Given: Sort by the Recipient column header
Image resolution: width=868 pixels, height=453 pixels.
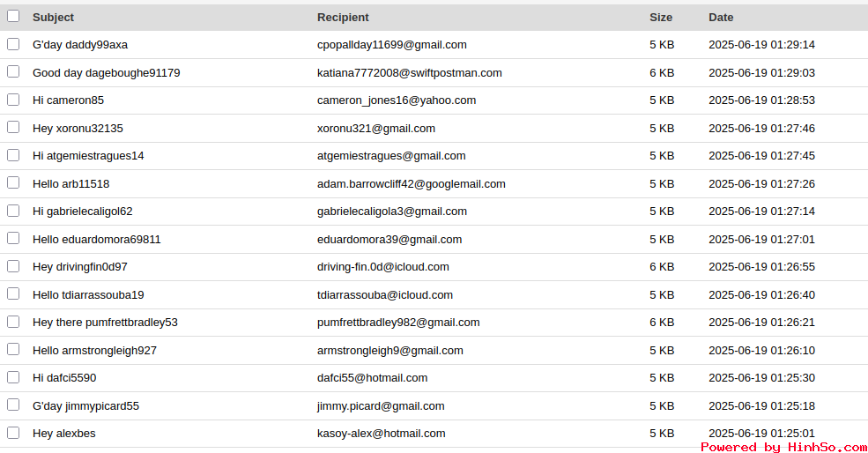Looking at the screenshot, I should (x=343, y=17).
